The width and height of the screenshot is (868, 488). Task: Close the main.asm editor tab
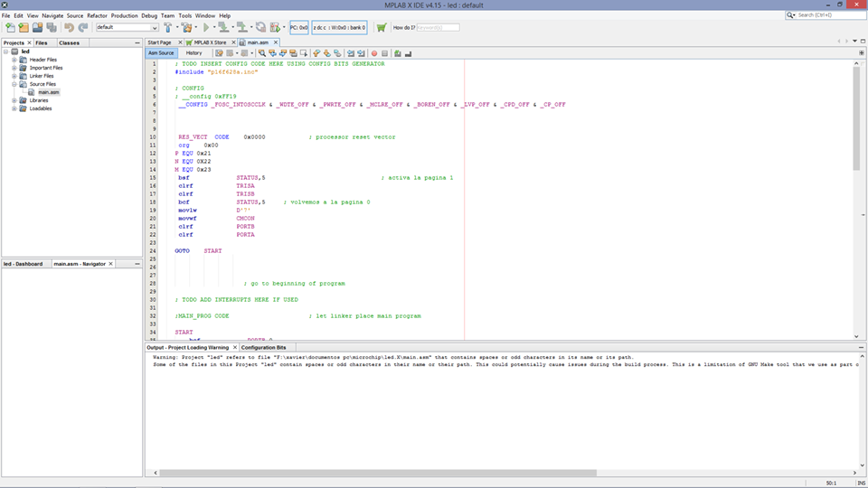[x=276, y=42]
